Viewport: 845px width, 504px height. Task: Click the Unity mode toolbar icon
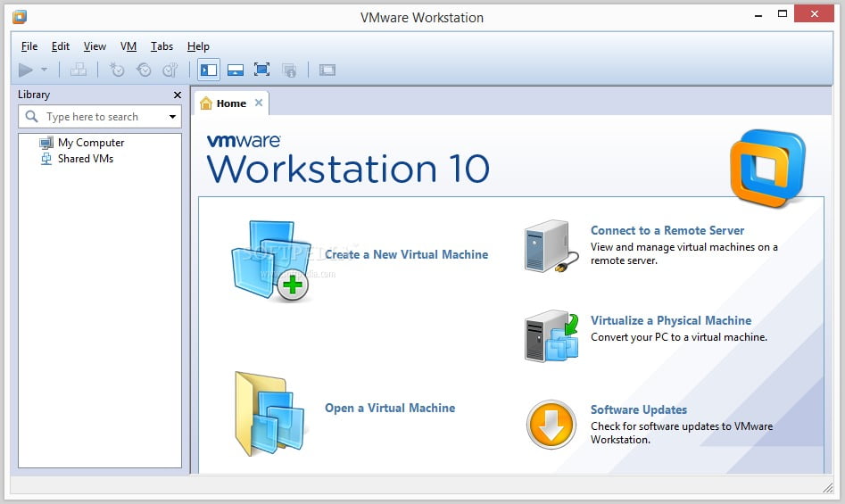point(289,70)
